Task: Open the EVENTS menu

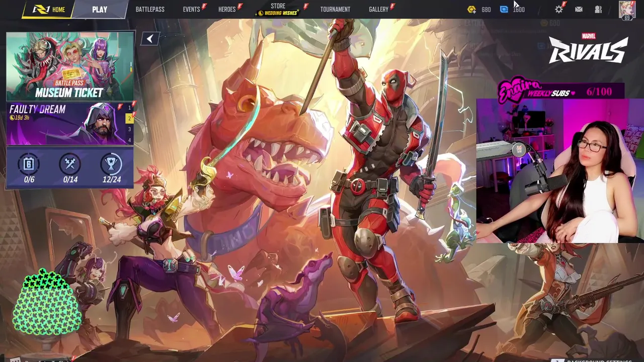Action: click(192, 10)
